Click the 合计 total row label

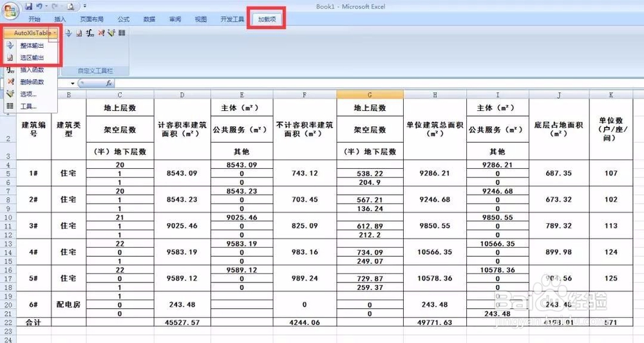[33, 322]
